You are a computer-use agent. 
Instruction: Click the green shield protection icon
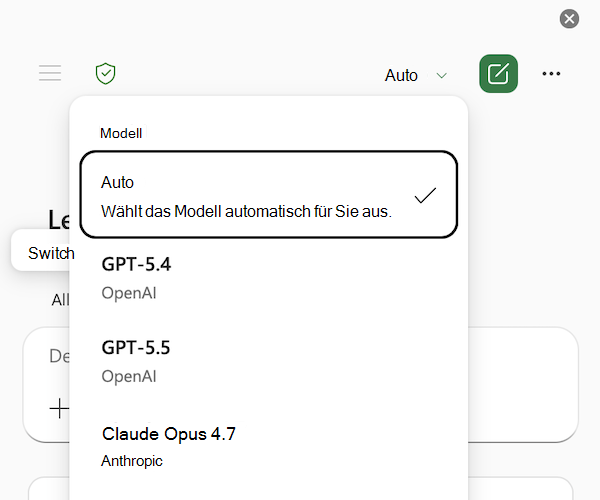(105, 73)
